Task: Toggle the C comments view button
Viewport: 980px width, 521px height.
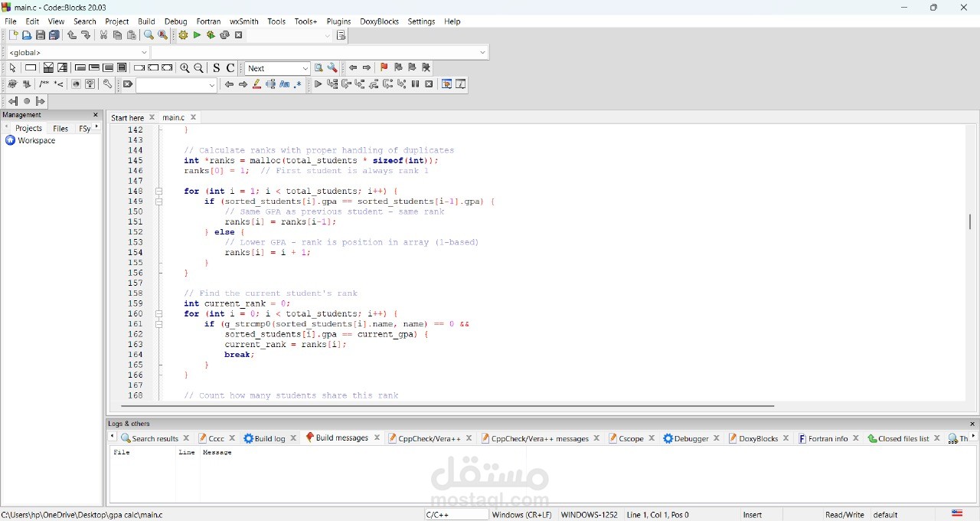Action: [230, 68]
